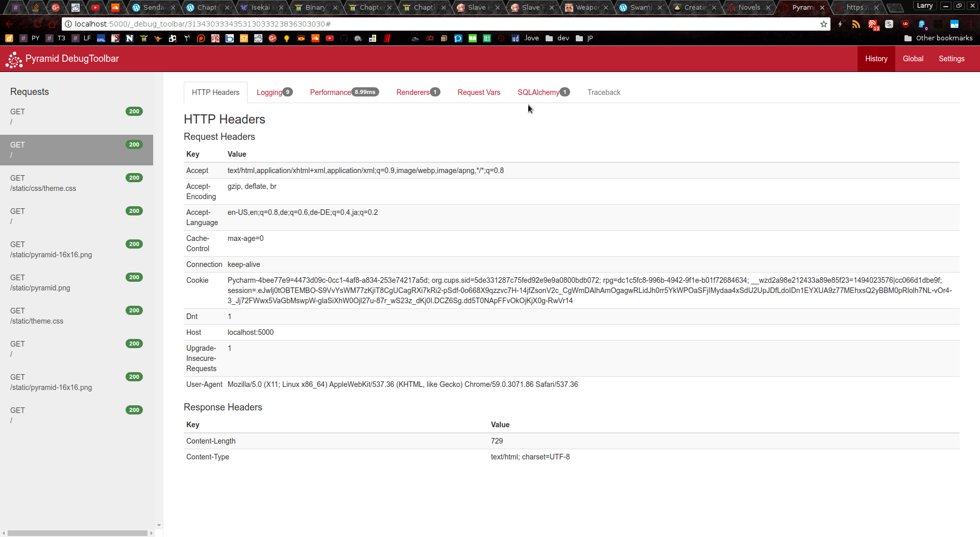The height and width of the screenshot is (537, 980).
Task: Bookmark this page with the star icon
Action: [823, 24]
